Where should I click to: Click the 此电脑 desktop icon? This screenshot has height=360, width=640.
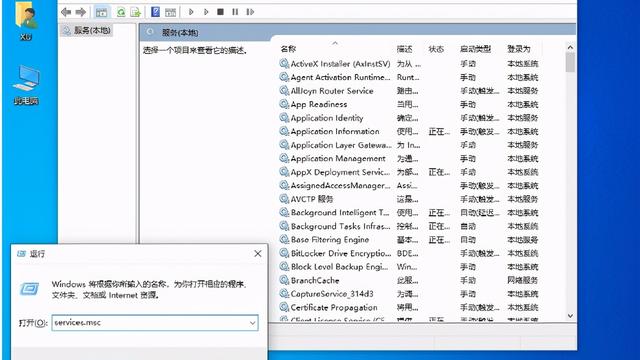[x=26, y=85]
